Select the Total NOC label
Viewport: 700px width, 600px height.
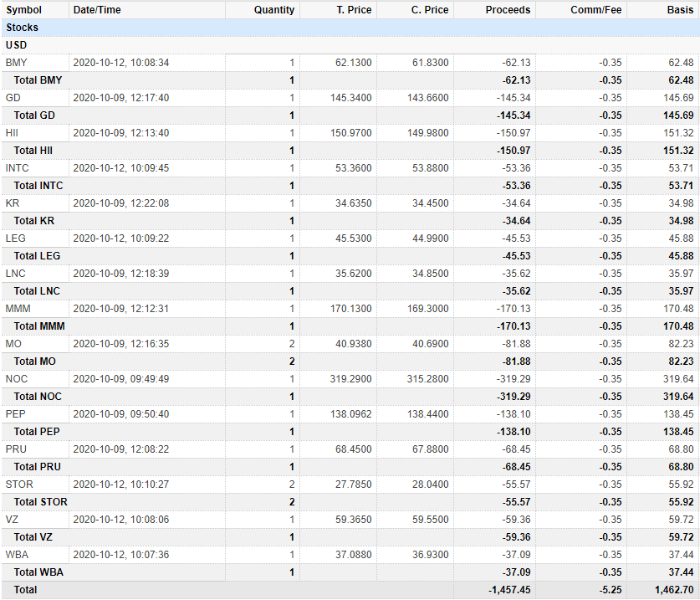[38, 397]
